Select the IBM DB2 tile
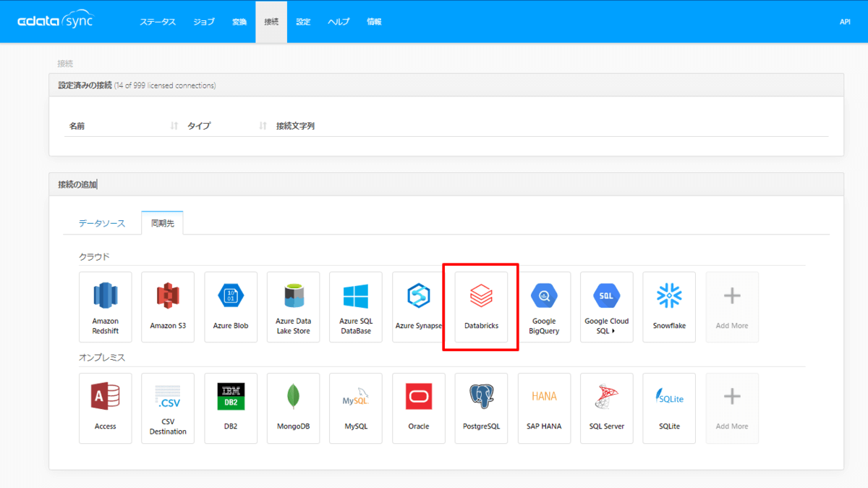Viewport: 868px width, 488px height. coord(231,408)
